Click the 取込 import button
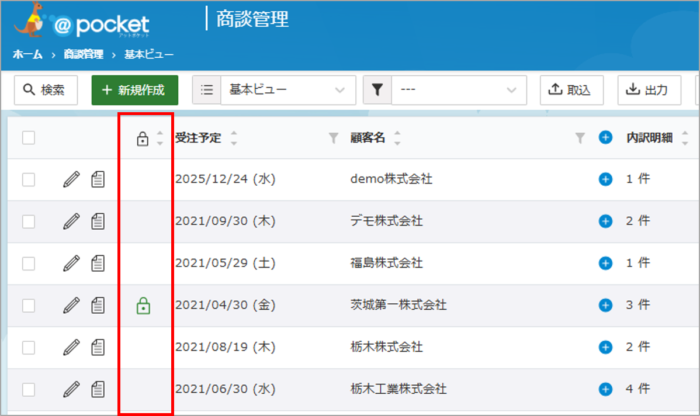The height and width of the screenshot is (416, 700). coord(571,90)
